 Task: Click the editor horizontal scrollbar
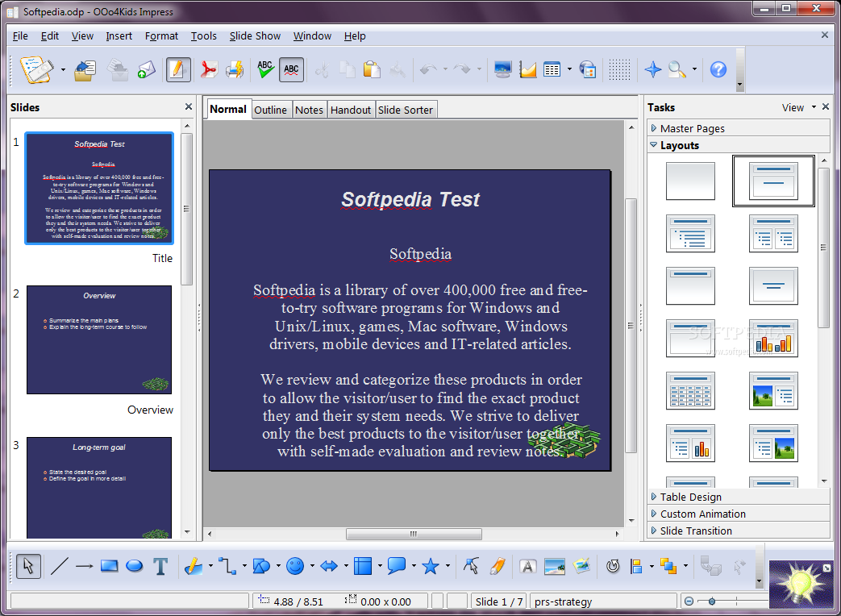coord(413,534)
